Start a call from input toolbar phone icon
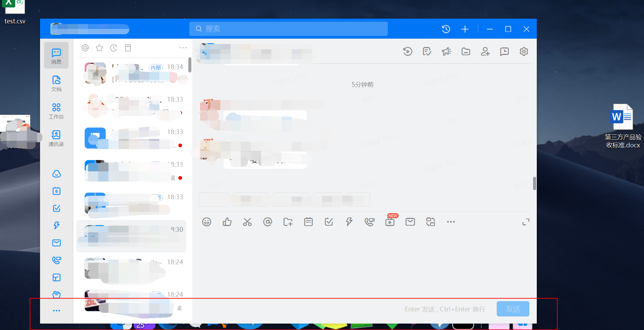This screenshot has height=330, width=644. (370, 222)
